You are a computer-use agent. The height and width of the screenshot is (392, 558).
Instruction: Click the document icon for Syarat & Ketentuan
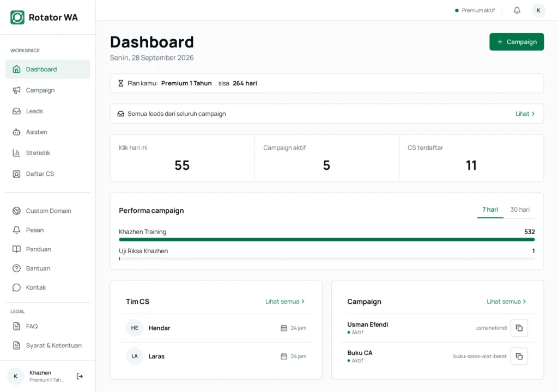click(16, 345)
